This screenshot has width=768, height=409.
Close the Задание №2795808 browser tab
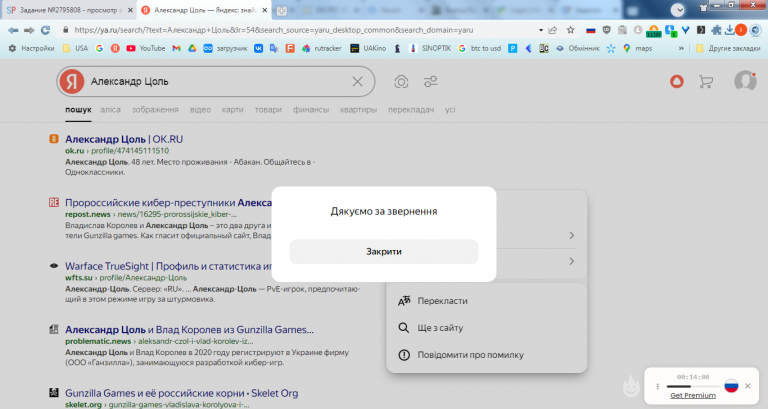click(x=130, y=10)
